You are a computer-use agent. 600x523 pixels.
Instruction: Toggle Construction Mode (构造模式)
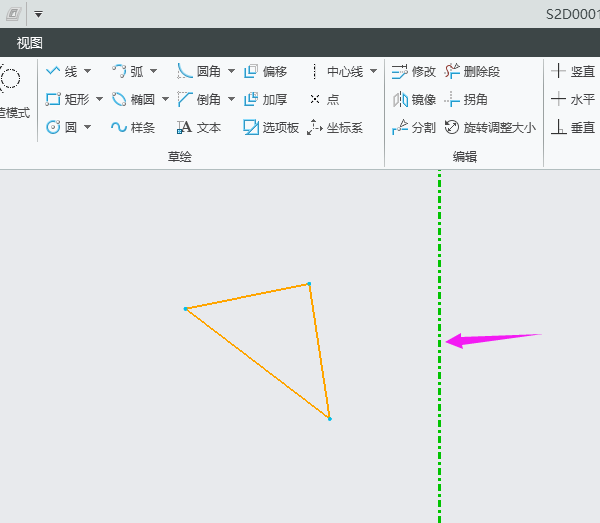click(x=15, y=92)
